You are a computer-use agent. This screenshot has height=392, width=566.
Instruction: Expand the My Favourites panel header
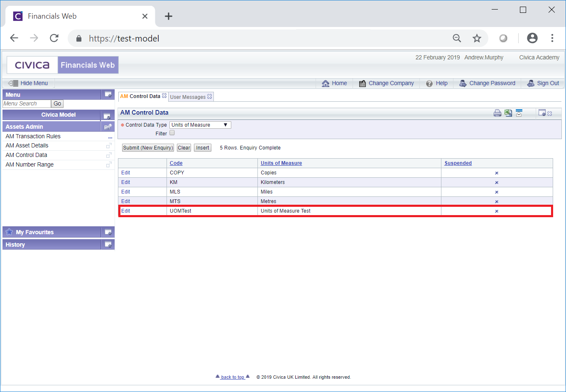52,232
